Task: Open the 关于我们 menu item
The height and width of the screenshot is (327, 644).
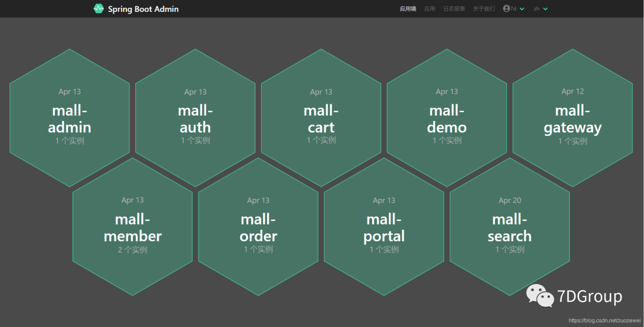Action: point(484,8)
